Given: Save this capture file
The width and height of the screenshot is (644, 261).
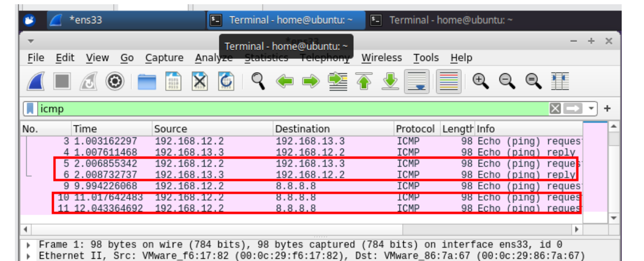Looking at the screenshot, I should 173,81.
